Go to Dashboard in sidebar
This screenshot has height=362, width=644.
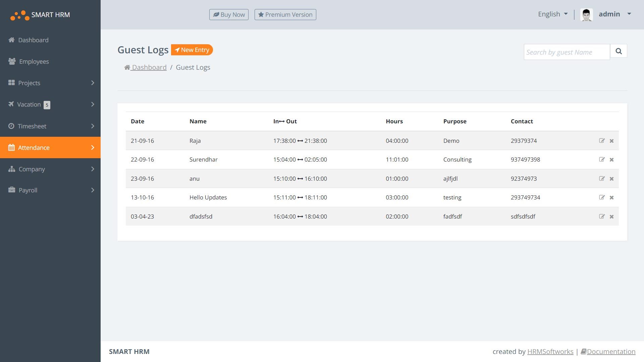[33, 40]
